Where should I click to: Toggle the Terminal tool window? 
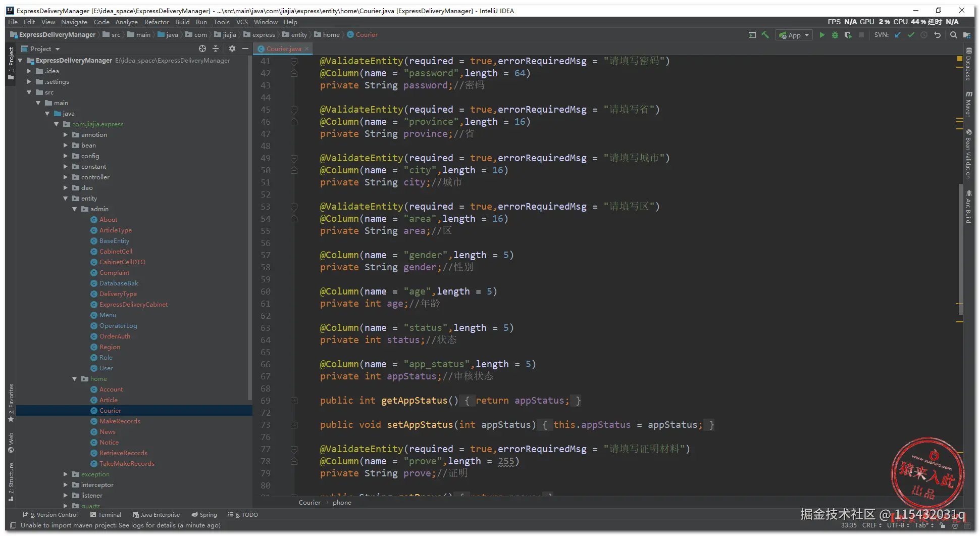click(x=106, y=515)
